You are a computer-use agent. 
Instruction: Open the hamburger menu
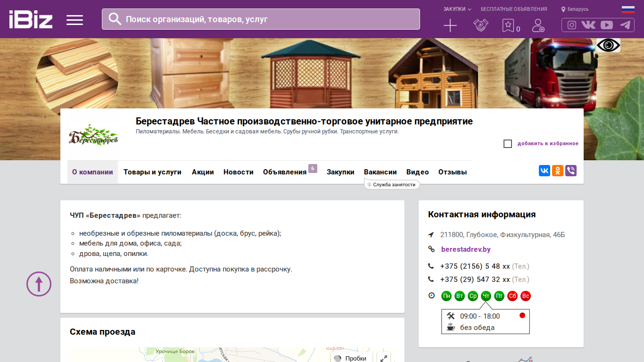(x=74, y=20)
